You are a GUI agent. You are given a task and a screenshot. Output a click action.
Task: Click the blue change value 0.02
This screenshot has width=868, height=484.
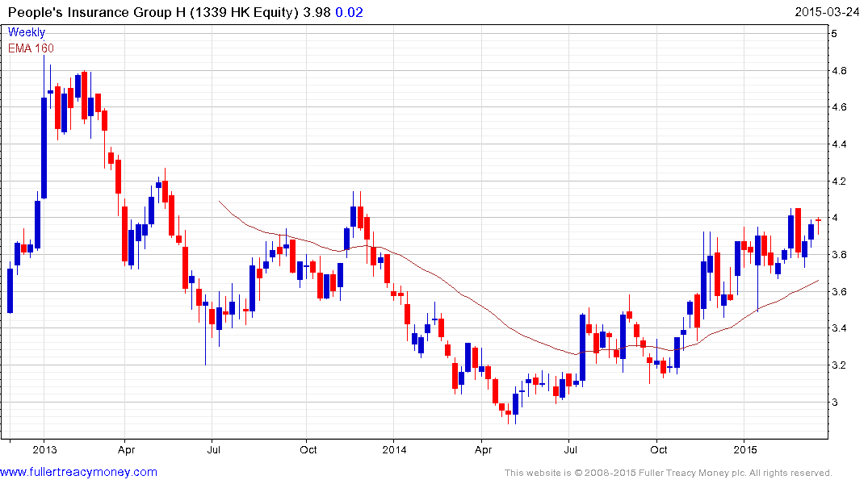click(x=350, y=12)
